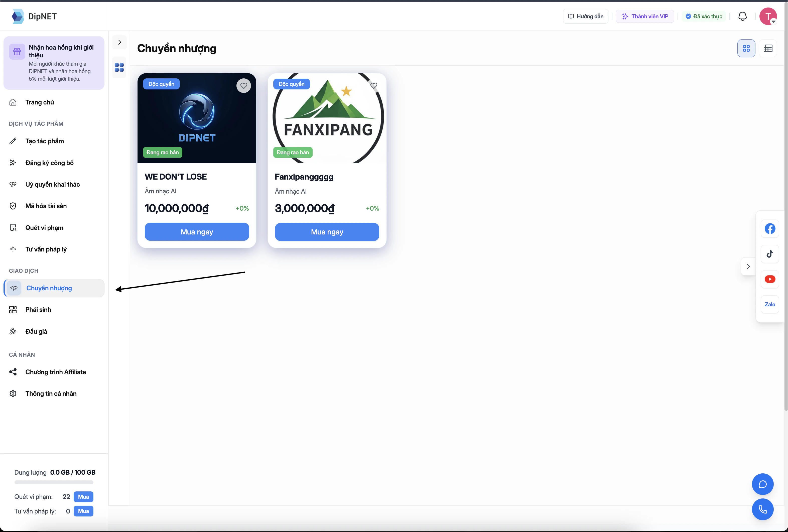
Task: Open the referral commission banner
Action: click(54, 63)
